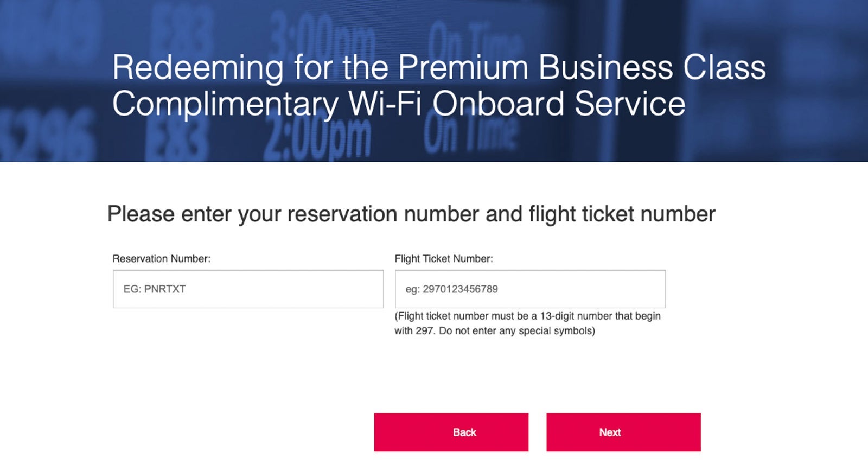868x471 pixels.
Task: Click the "eg: 2970123456789" placeholder text
Action: pos(452,289)
